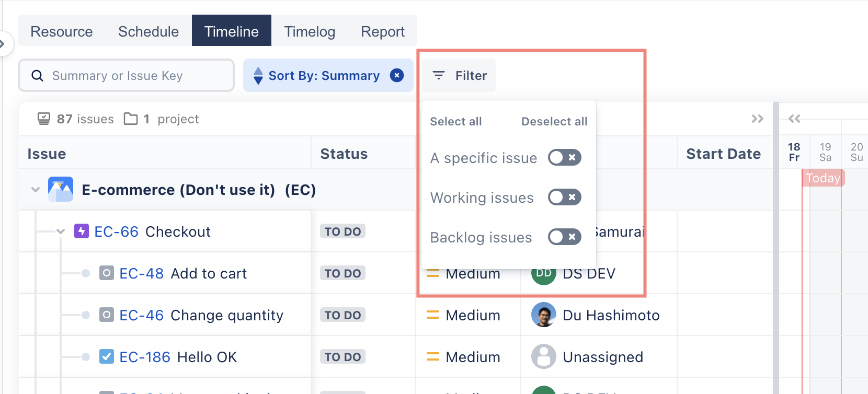Click Du Hashimoto's avatar

tap(543, 315)
